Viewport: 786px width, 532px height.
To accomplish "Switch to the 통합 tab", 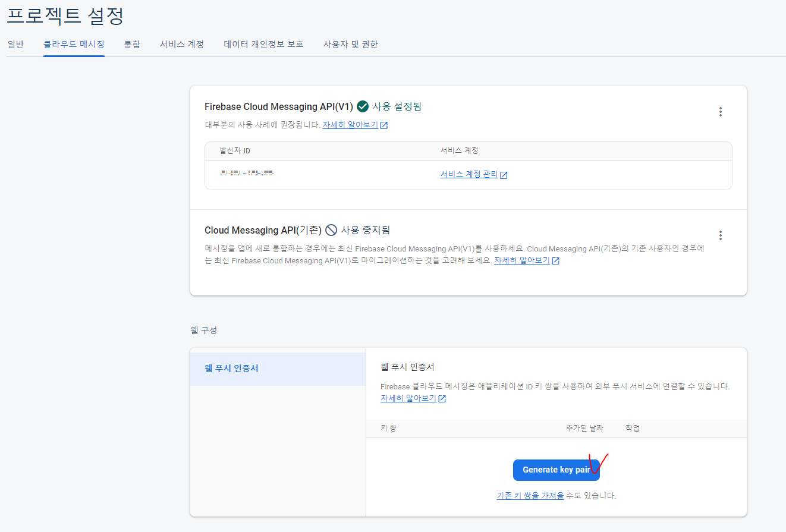I will point(132,44).
